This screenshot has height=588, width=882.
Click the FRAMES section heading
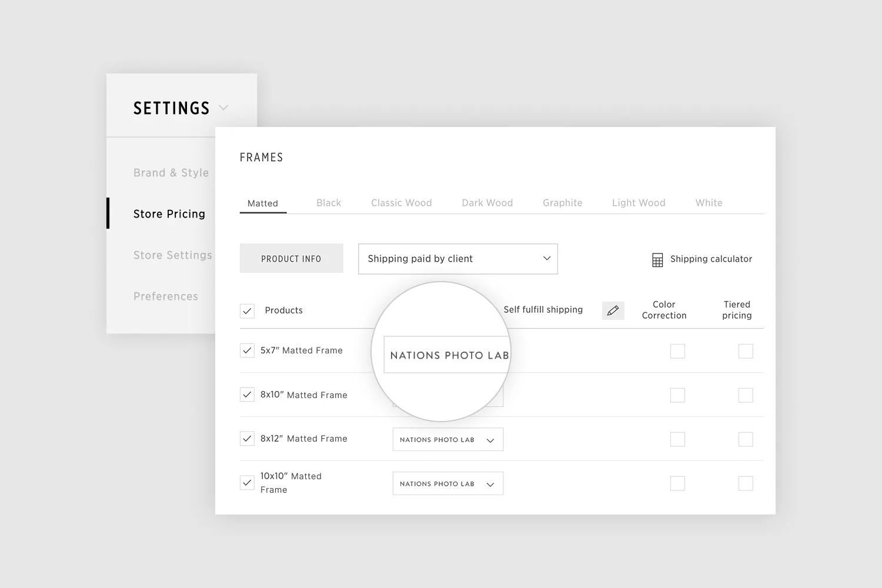click(x=262, y=158)
